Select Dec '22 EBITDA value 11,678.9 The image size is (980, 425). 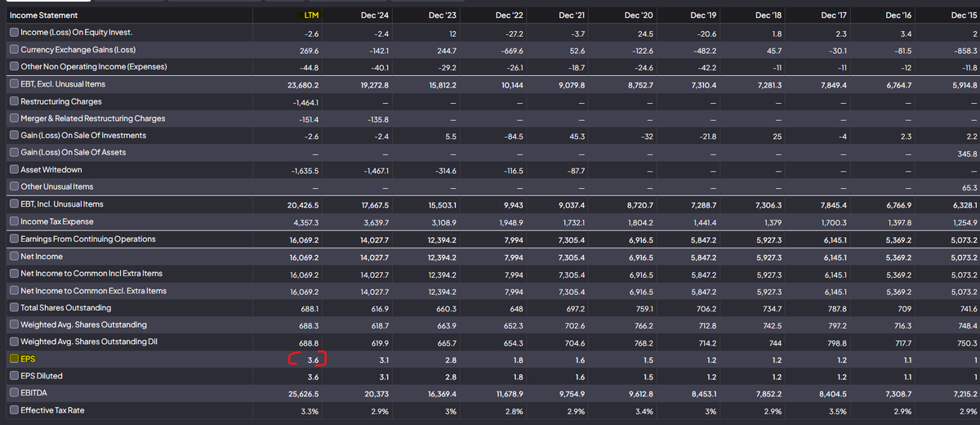(510, 393)
